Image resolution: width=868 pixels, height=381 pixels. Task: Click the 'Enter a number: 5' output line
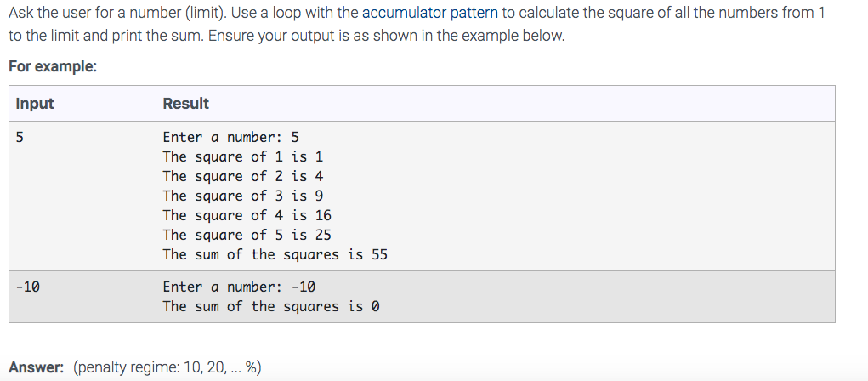coord(231,137)
